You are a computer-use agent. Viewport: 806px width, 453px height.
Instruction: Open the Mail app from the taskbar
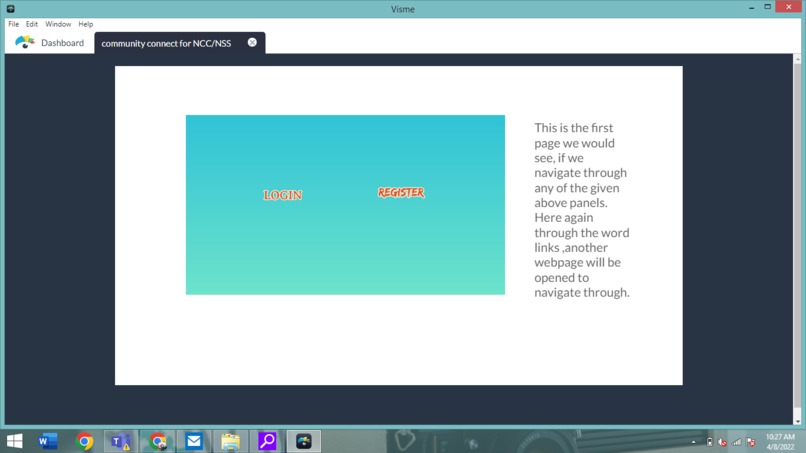[194, 441]
